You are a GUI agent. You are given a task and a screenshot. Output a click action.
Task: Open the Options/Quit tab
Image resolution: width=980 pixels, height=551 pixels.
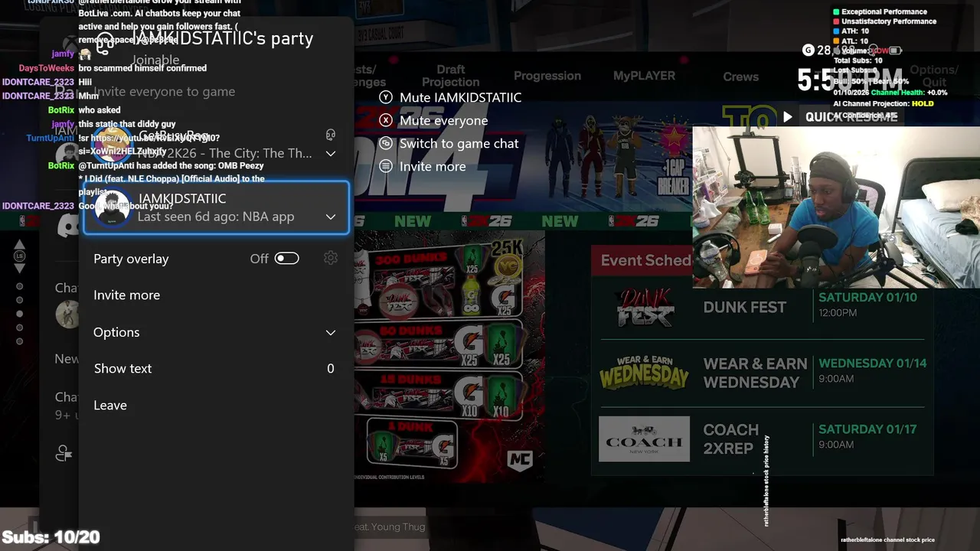point(933,76)
